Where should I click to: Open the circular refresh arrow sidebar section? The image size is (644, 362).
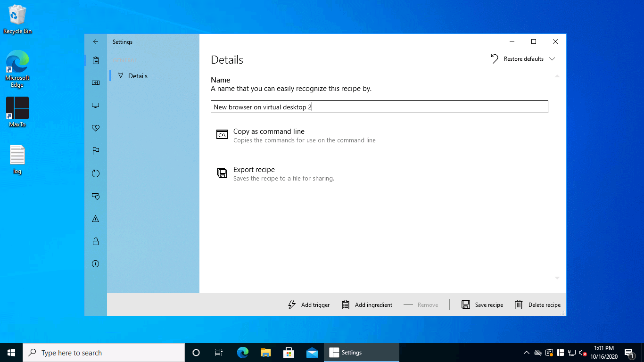[x=96, y=173]
